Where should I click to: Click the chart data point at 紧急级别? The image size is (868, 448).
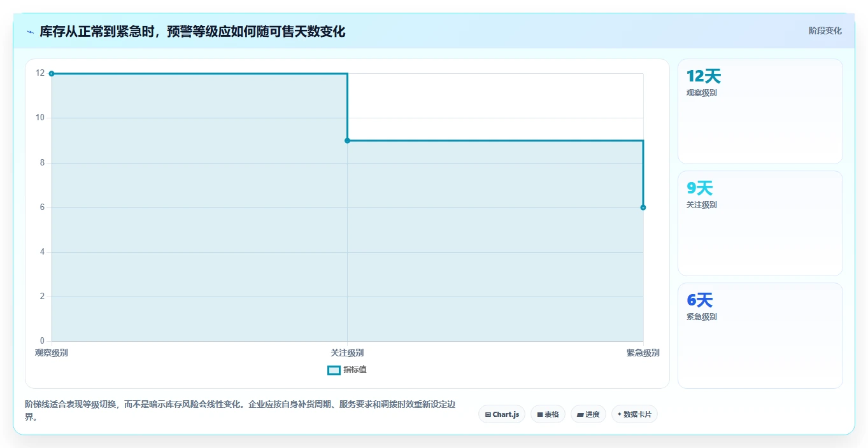pyautogui.click(x=643, y=207)
